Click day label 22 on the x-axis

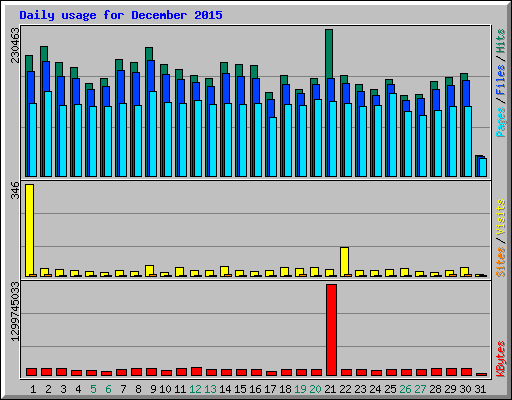345,389
